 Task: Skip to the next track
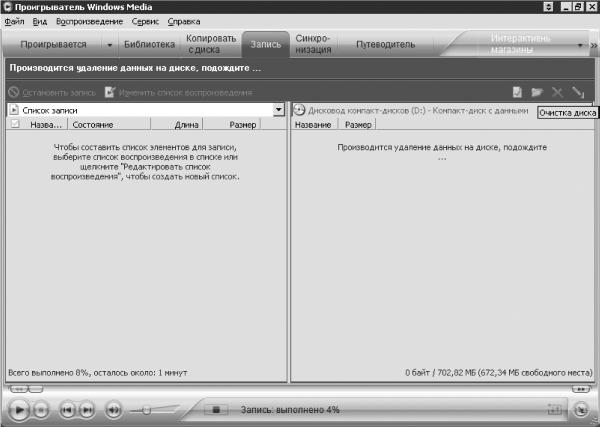tap(87, 410)
